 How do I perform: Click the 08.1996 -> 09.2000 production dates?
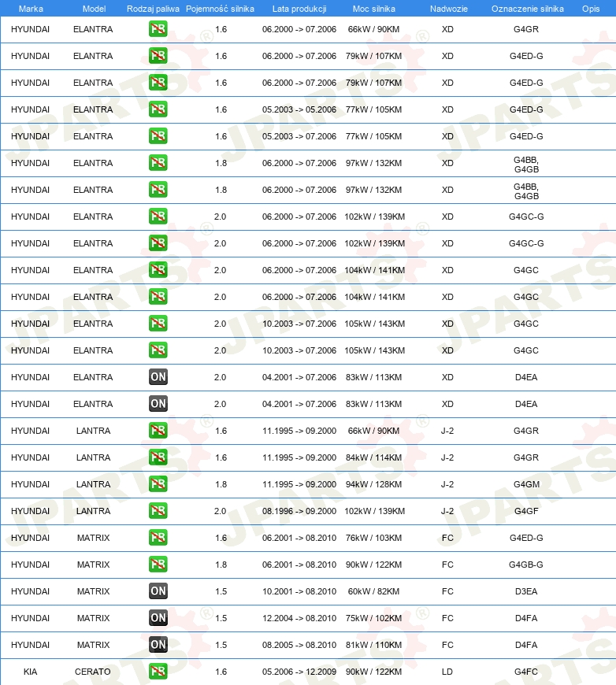299,511
